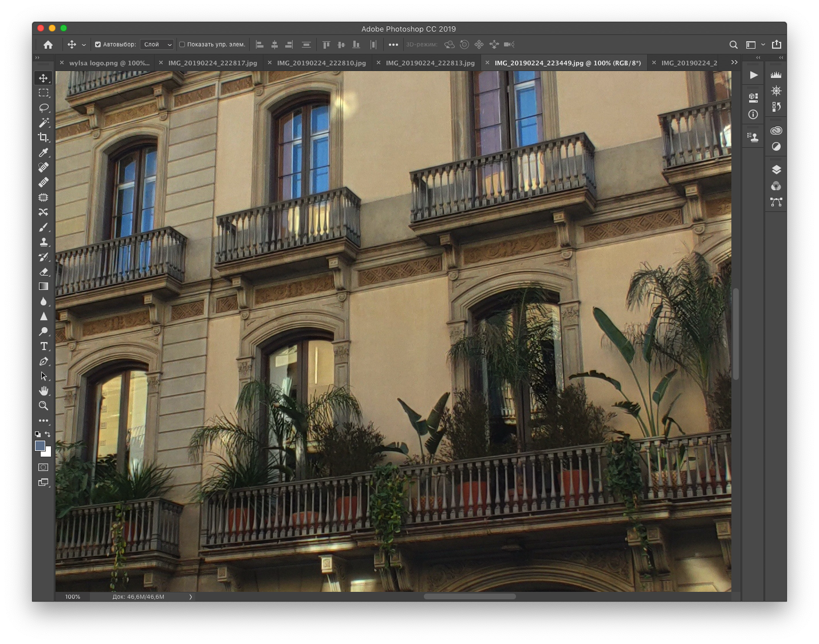Select the Eraser tool
819x644 pixels.
point(44,272)
